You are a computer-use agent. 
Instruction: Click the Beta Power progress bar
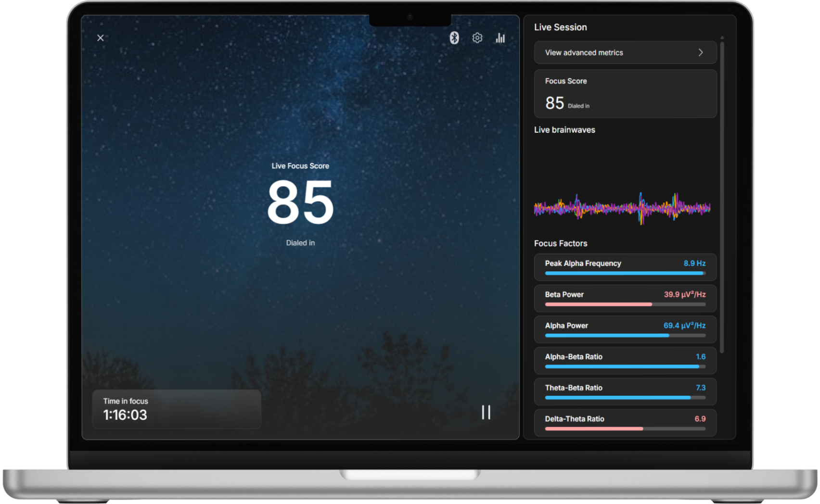point(625,304)
